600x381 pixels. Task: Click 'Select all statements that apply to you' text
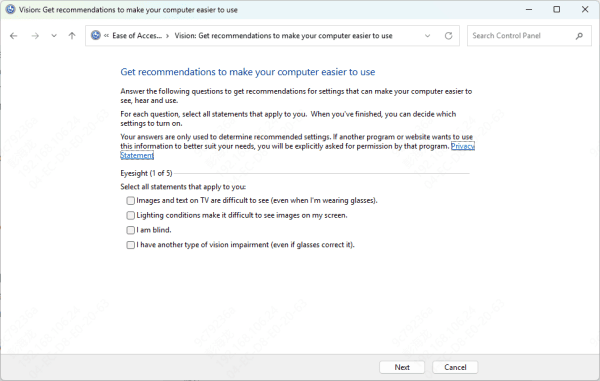[183, 187]
